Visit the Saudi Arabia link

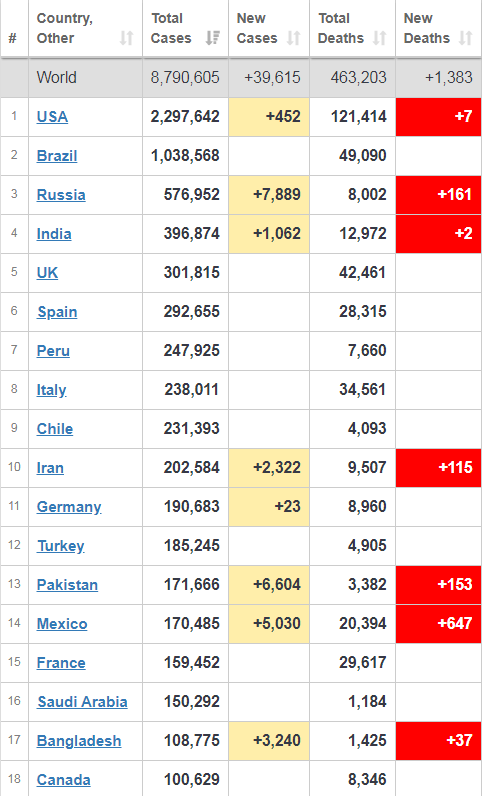[82, 702]
